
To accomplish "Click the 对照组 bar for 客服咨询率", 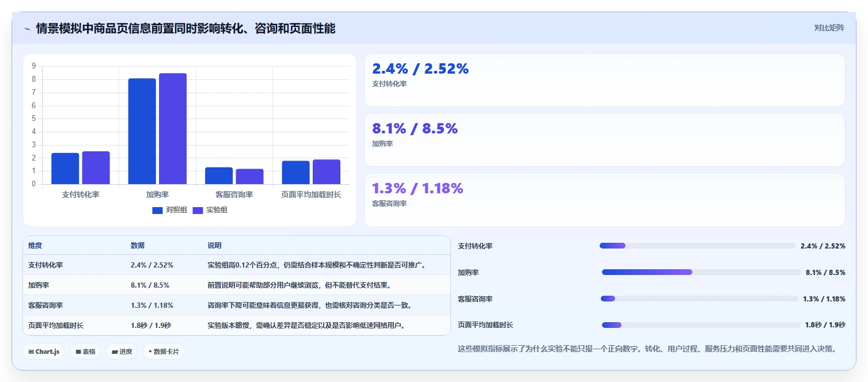I will pyautogui.click(x=219, y=176).
